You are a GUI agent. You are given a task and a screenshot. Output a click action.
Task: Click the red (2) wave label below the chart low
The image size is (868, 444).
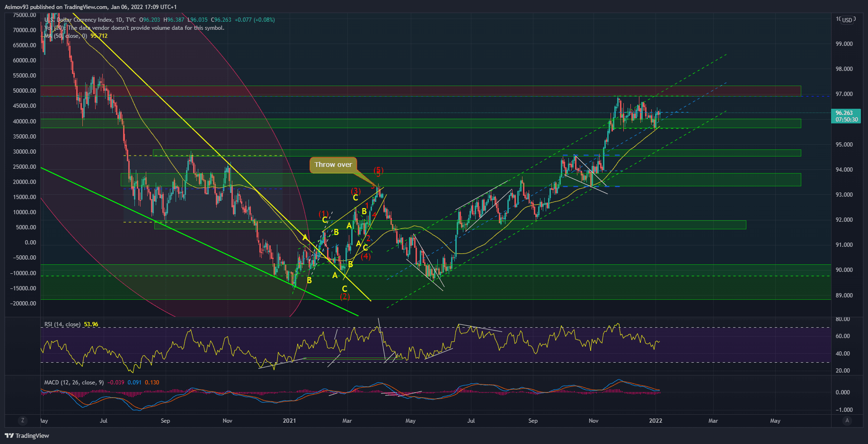[345, 296]
